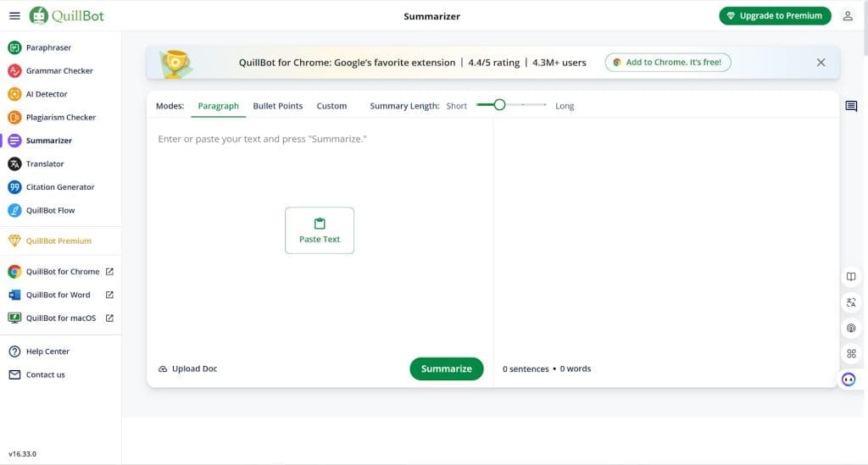868x465 pixels.
Task: Open the user account profile icon
Action: (848, 16)
